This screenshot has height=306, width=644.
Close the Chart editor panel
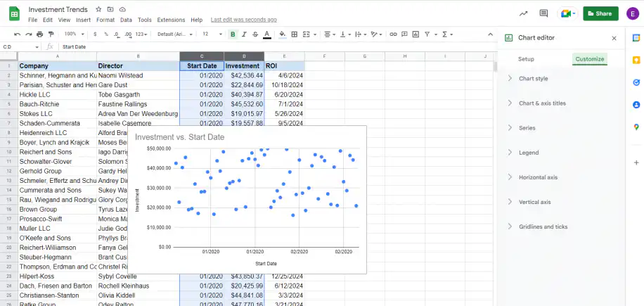(x=614, y=38)
